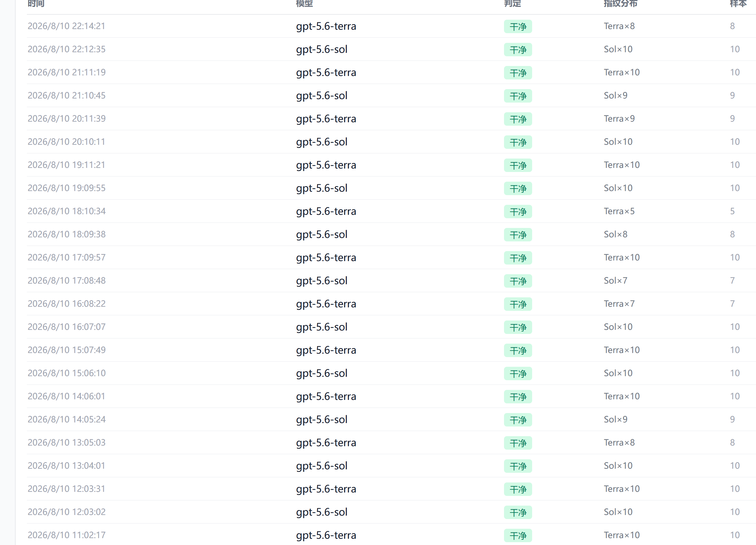Click the Sol×9 fingerprint in the 21:10:45 row
The image size is (756, 545).
(x=615, y=95)
